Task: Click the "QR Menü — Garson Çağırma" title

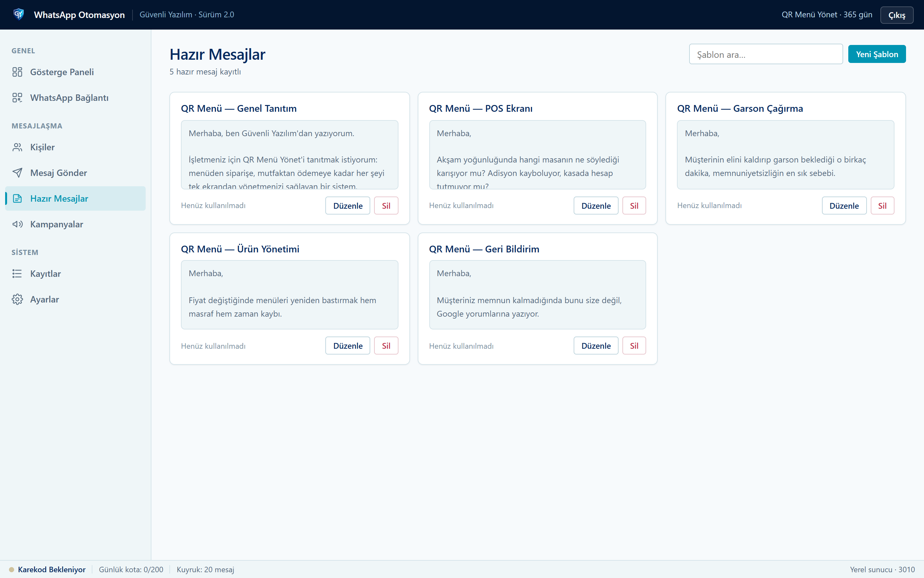Action: 740,109
